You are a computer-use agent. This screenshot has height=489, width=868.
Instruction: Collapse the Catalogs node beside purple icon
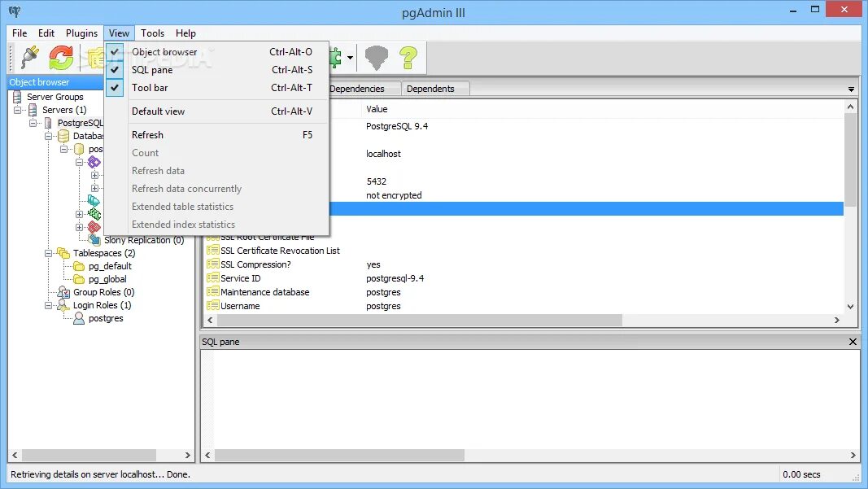coord(80,162)
